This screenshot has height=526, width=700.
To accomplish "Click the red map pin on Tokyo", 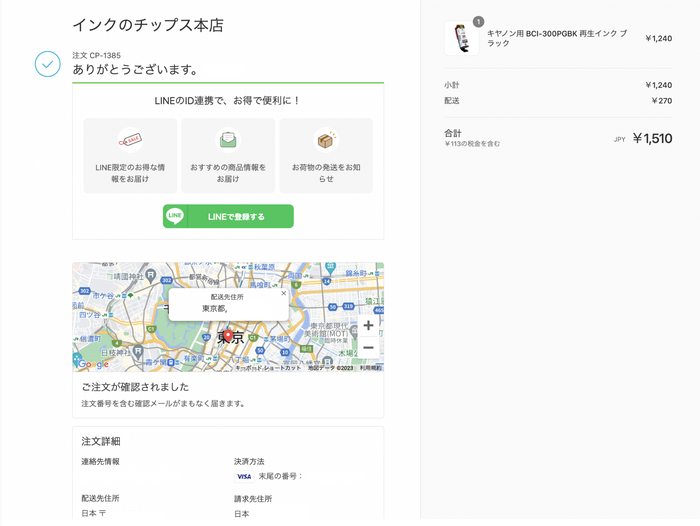I will point(228,337).
